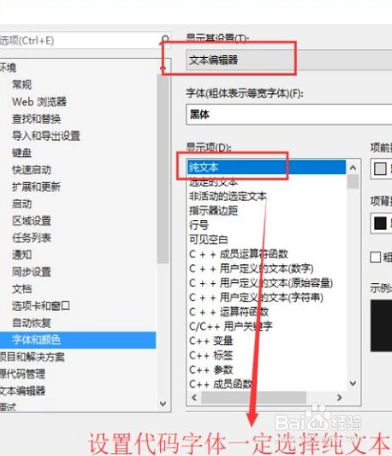This screenshot has width=392, height=456.
Task: Open 源代码管理 category in tree
Action: click(x=22, y=374)
